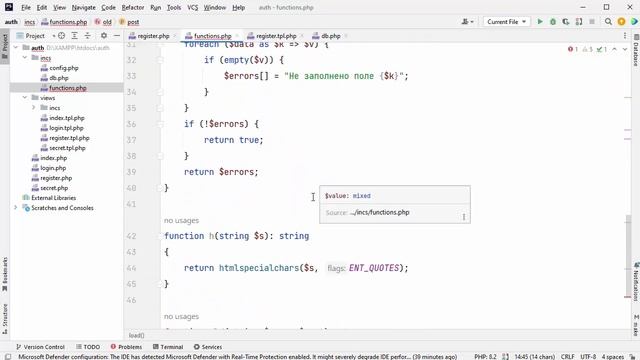Open the Terminal tool window

point(168,347)
